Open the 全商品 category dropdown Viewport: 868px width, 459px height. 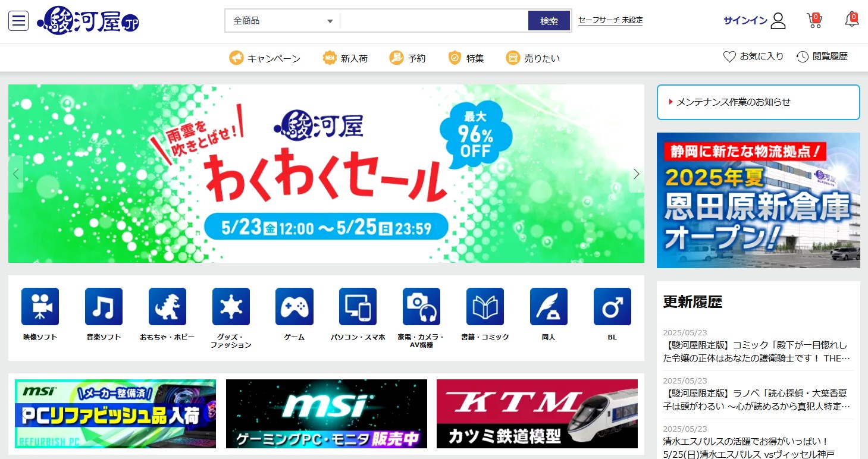click(x=283, y=21)
